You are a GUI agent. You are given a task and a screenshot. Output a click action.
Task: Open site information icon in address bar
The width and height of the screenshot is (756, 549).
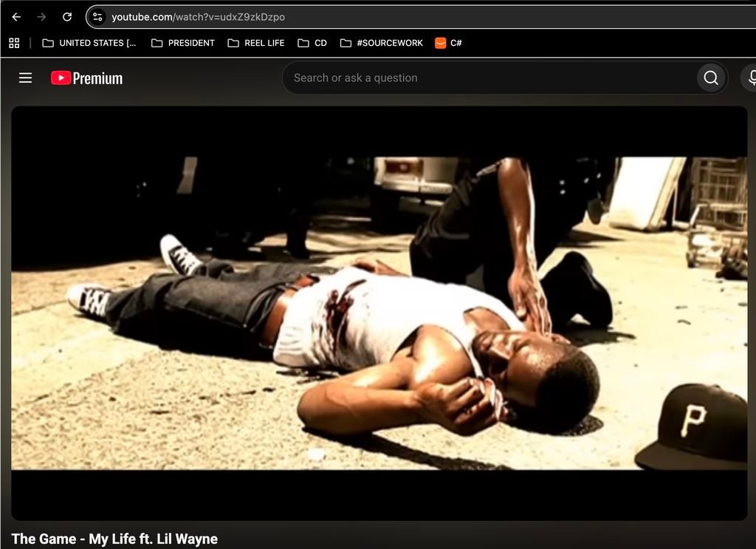(x=97, y=17)
